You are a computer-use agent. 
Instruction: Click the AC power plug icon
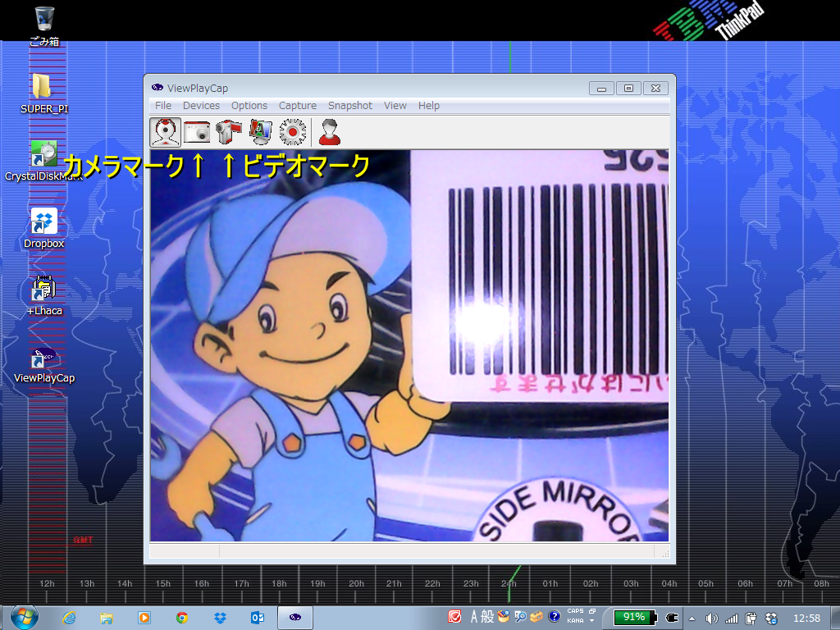pyautogui.click(x=672, y=618)
